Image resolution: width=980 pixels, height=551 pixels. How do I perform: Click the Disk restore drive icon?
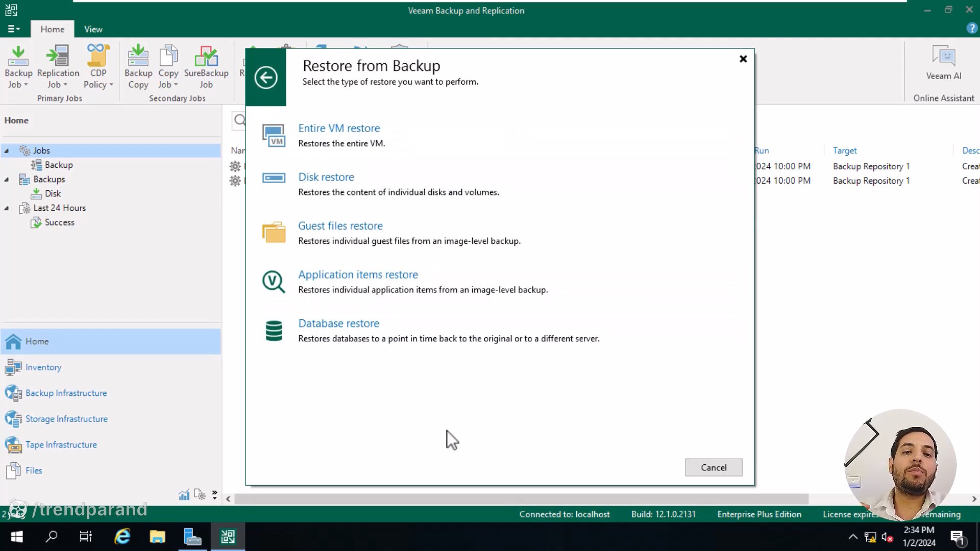pyautogui.click(x=274, y=178)
